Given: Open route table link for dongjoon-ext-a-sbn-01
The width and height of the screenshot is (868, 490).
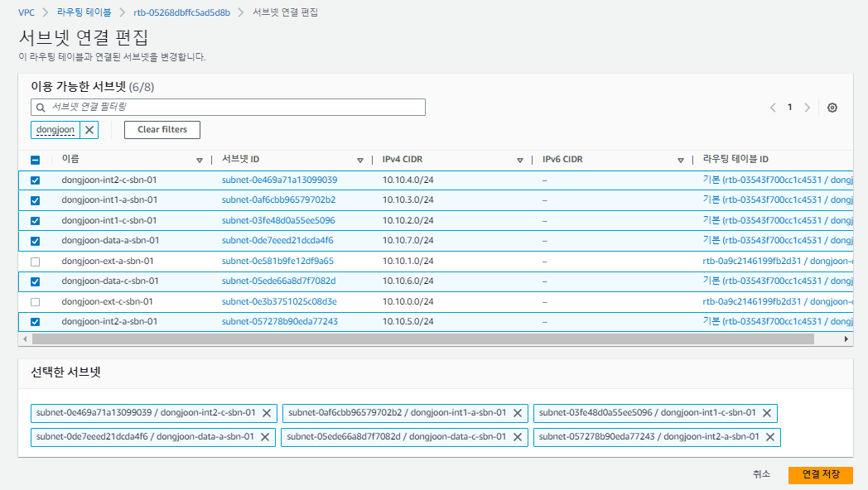Looking at the screenshot, I should 778,261.
